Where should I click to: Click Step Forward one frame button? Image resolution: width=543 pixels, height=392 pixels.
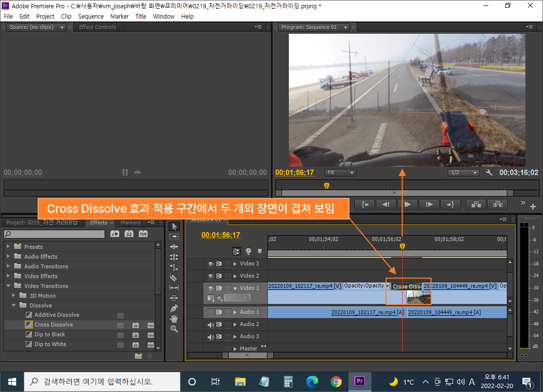click(x=429, y=204)
